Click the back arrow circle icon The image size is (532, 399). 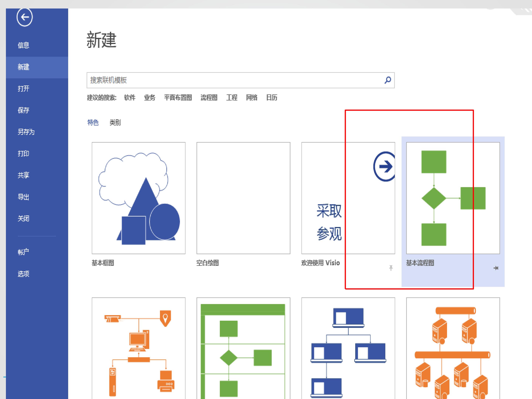[25, 17]
